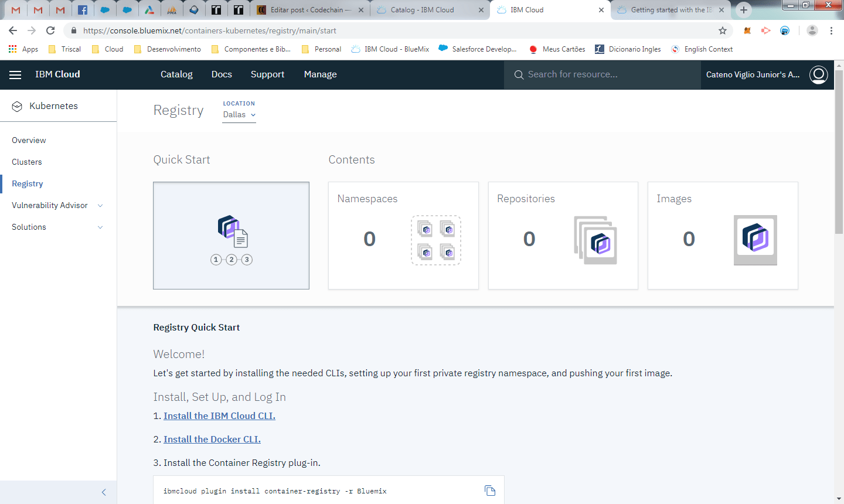Open the Install the IBM Cloud CLI link
The width and height of the screenshot is (844, 504).
219,416
